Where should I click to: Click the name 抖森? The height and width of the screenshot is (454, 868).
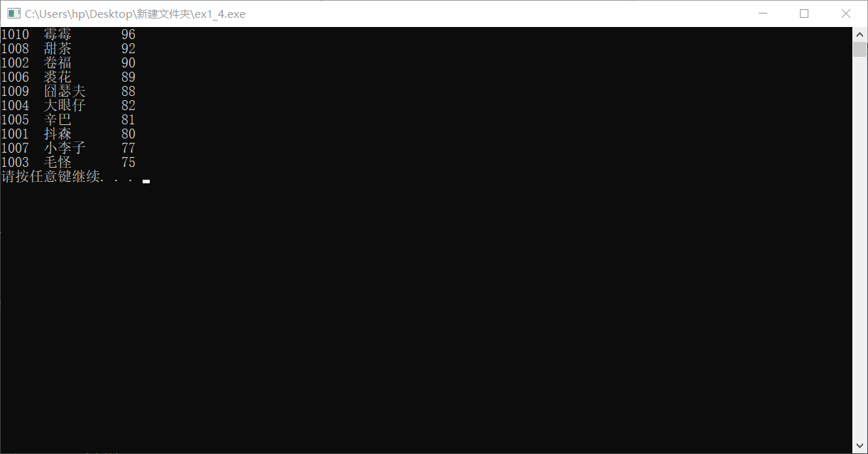click(x=57, y=134)
